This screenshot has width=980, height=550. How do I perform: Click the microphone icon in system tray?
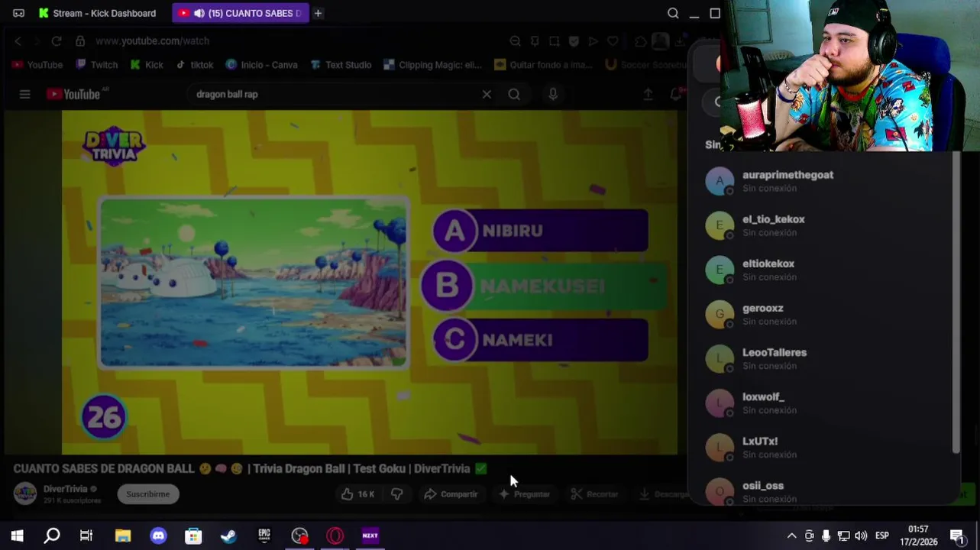[x=826, y=535]
